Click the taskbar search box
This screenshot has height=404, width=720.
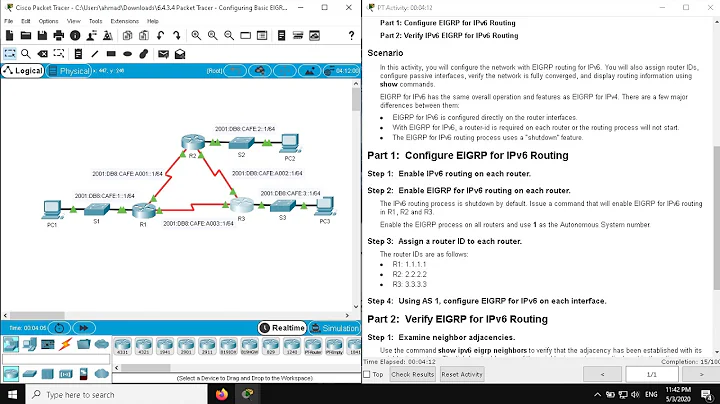(116, 394)
